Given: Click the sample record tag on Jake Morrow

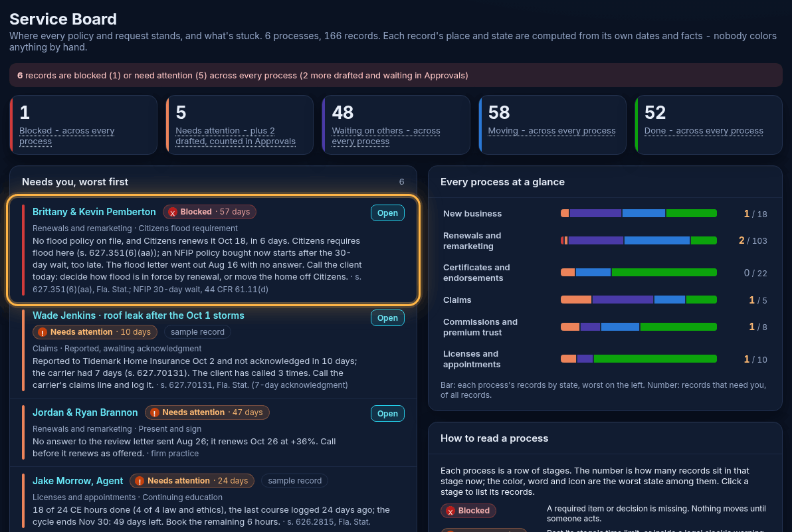Looking at the screenshot, I should click(x=294, y=481).
